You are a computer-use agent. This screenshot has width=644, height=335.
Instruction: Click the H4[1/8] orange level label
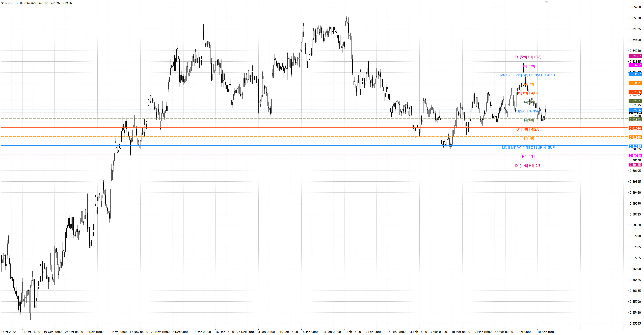528,138
